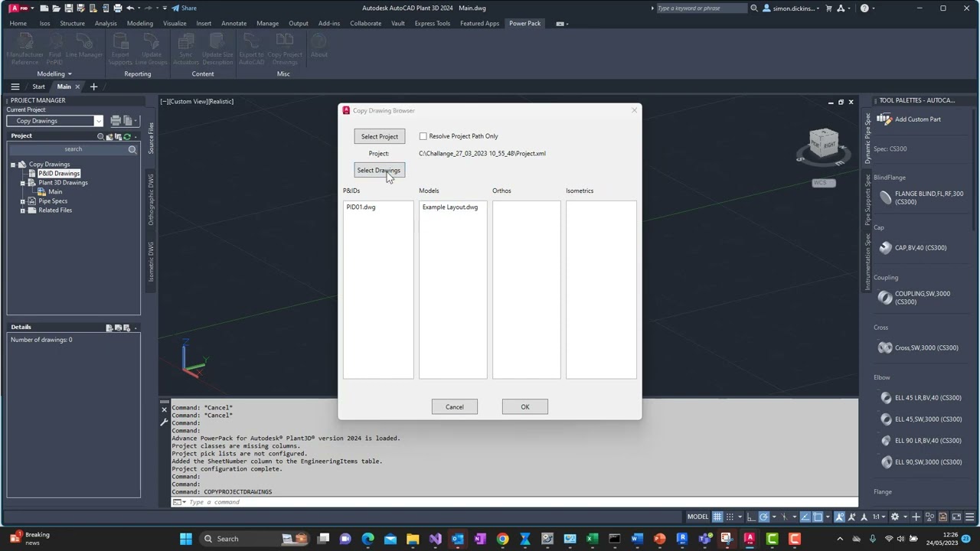The width and height of the screenshot is (980, 551).
Task: Select the Power Pack ribbon tab
Action: pos(524,23)
